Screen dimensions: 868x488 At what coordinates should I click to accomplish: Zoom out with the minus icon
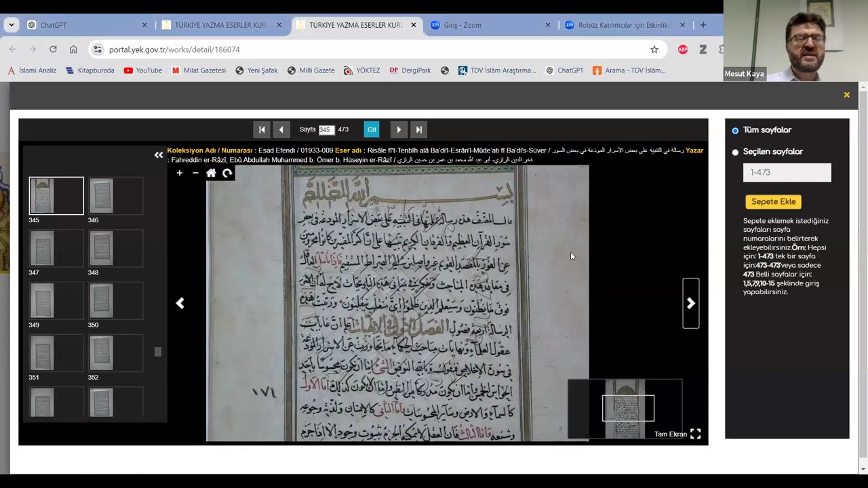coord(195,173)
